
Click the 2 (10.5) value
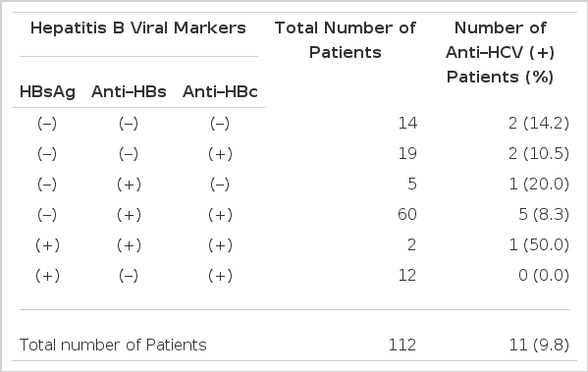click(539, 153)
